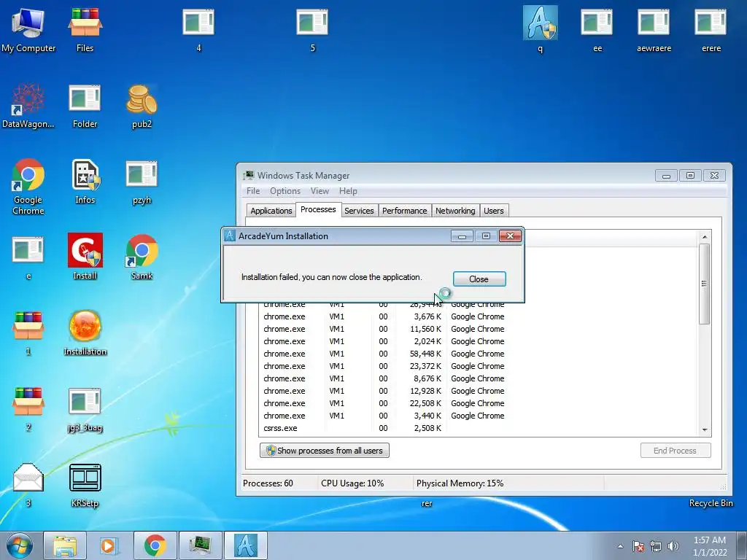Select chrome.exe row using 58,448 K
Image resolution: width=747 pixels, height=560 pixels.
click(x=478, y=354)
